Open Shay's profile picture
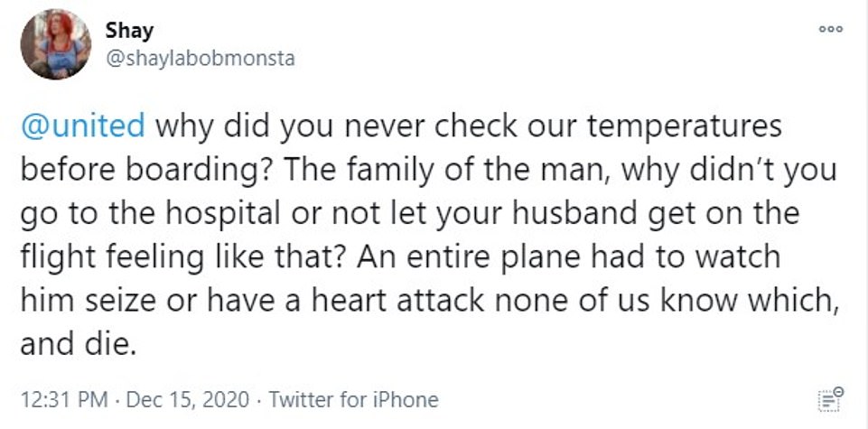The image size is (868, 429). [x=56, y=43]
